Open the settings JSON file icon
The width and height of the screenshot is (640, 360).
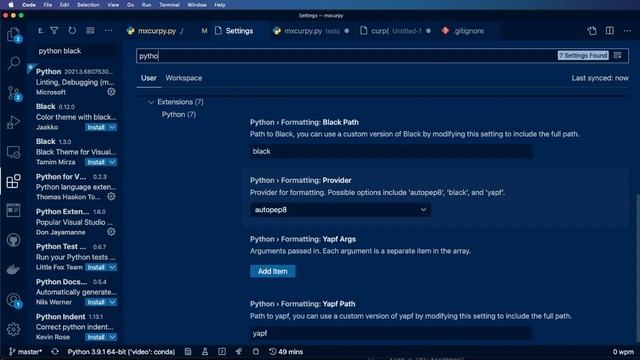(592, 31)
